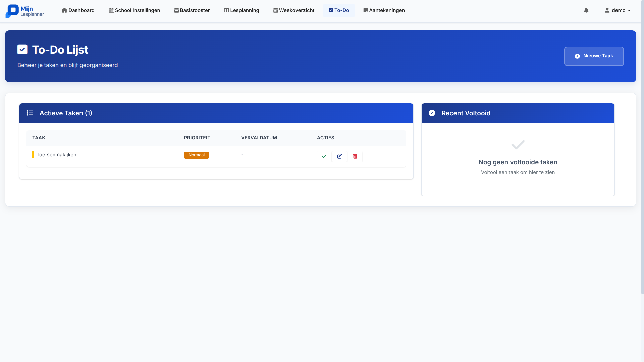Edit the 'Toetsen nakijken' task
The image size is (644, 362).
coord(339,156)
